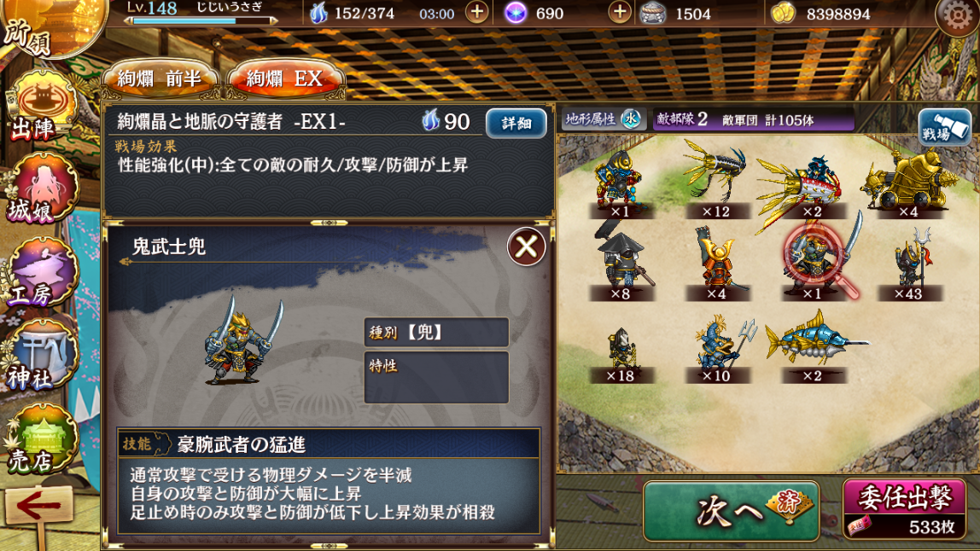Click the 委任出撃 delegated sortie button
The image size is (980, 551).
point(904,507)
